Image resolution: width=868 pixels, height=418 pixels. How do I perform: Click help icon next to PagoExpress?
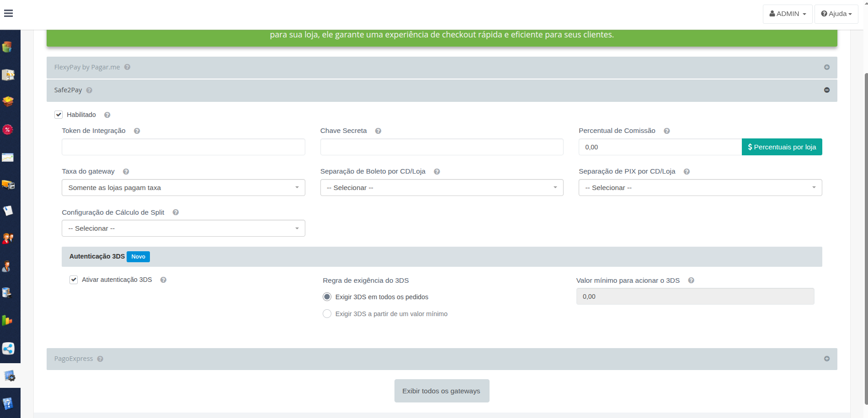click(x=100, y=359)
